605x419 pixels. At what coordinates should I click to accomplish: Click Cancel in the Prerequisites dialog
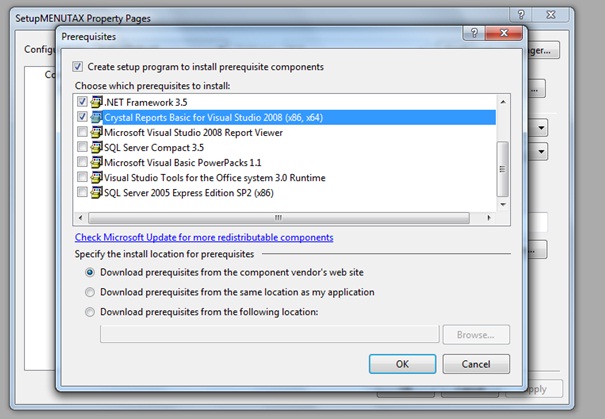(x=476, y=364)
